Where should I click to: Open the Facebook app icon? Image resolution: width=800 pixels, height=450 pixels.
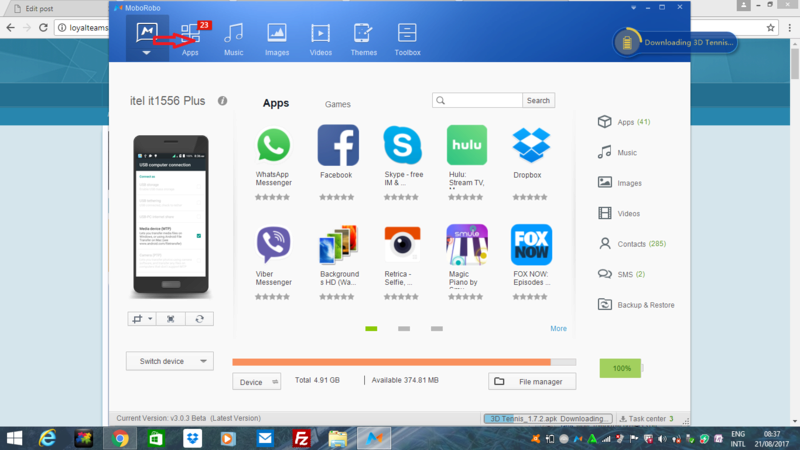(x=338, y=145)
